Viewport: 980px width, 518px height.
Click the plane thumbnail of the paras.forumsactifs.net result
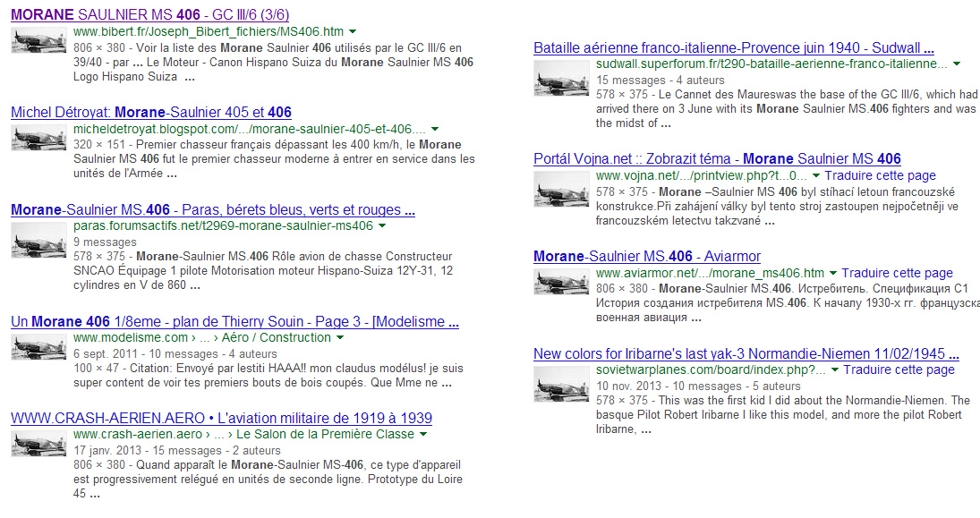tap(38, 240)
